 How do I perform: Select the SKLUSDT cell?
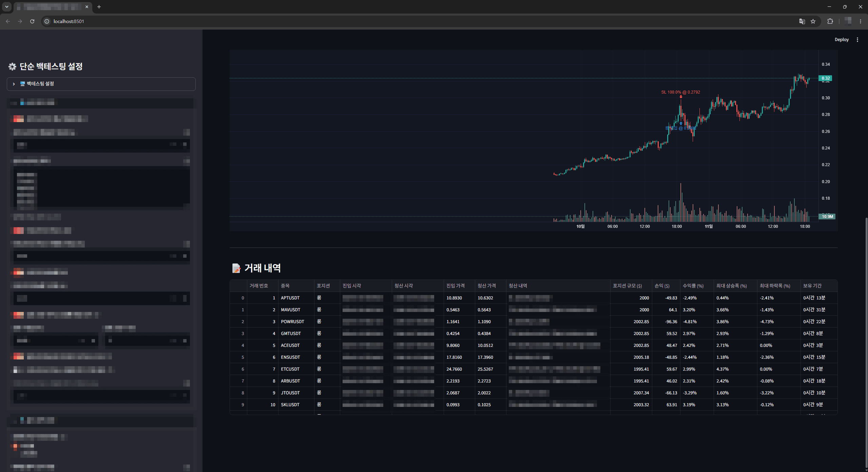click(x=296, y=405)
